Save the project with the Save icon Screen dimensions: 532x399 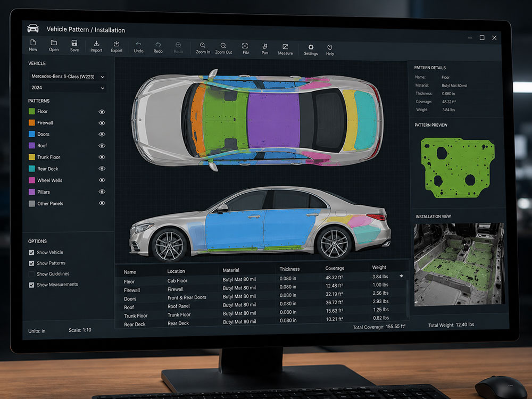coord(74,46)
